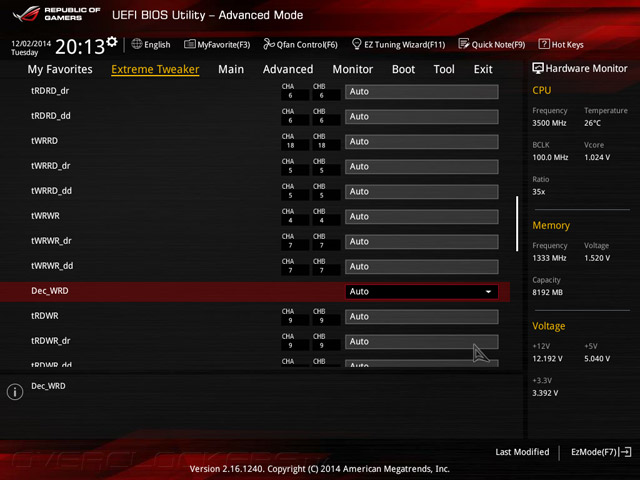Select the tWRWR_dr row label

click(51, 241)
